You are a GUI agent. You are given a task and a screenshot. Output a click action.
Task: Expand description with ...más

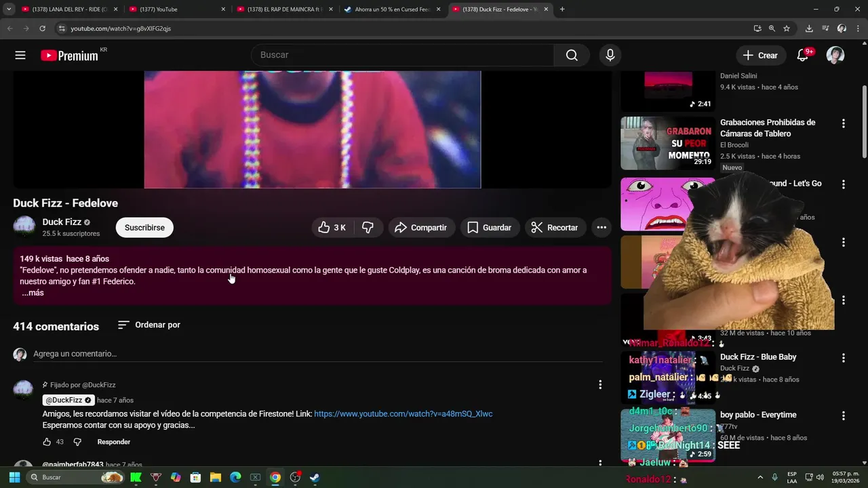click(x=33, y=293)
